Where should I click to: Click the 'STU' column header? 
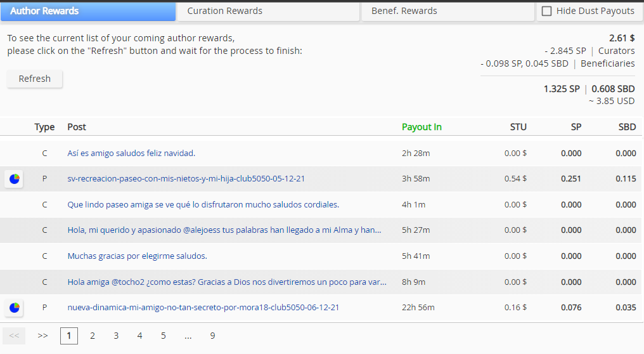coord(518,127)
